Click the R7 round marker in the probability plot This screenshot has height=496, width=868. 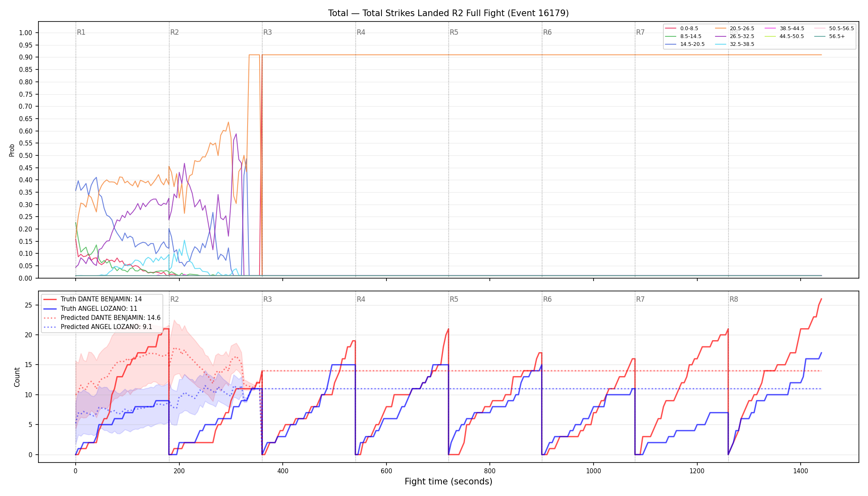click(640, 32)
